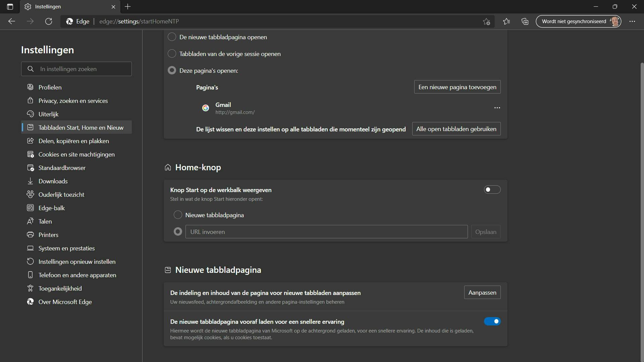Image resolution: width=644 pixels, height=362 pixels.
Task: Select 'De nieuwe tabbladpagina openen' radio
Action: (172, 37)
